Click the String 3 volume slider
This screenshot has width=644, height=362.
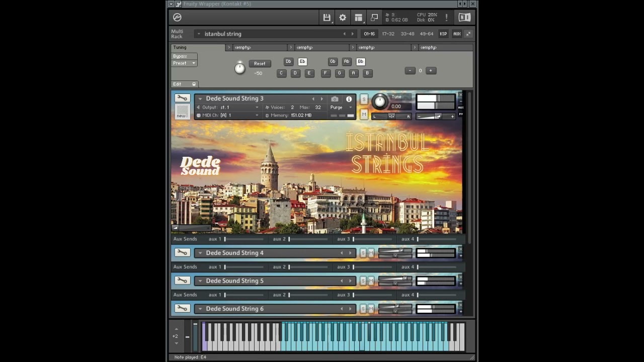[x=436, y=117]
